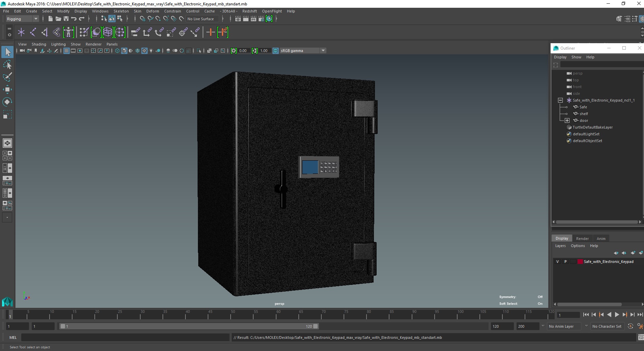
Task: Activate the Move tool in toolbox
Action: click(x=7, y=89)
